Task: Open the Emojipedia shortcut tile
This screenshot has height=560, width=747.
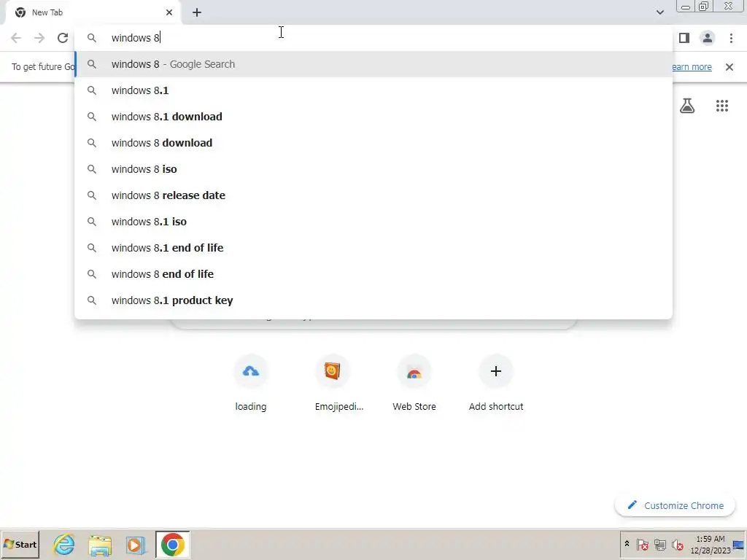Action: (x=333, y=384)
